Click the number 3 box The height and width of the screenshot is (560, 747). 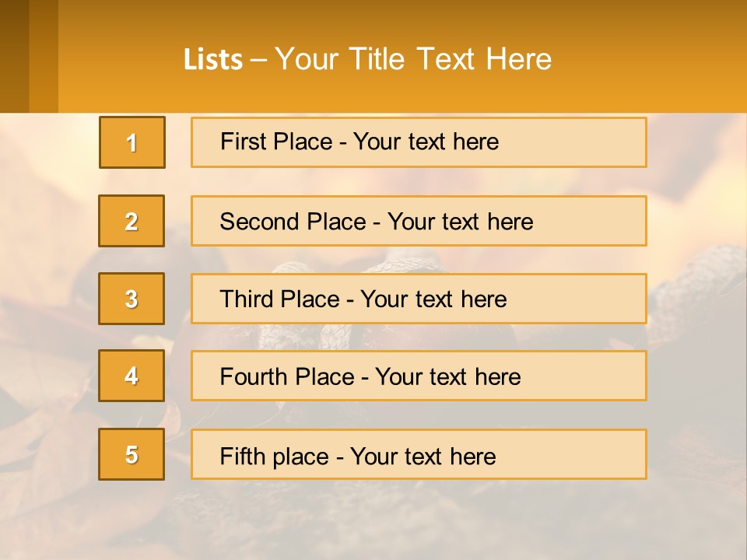tap(132, 299)
